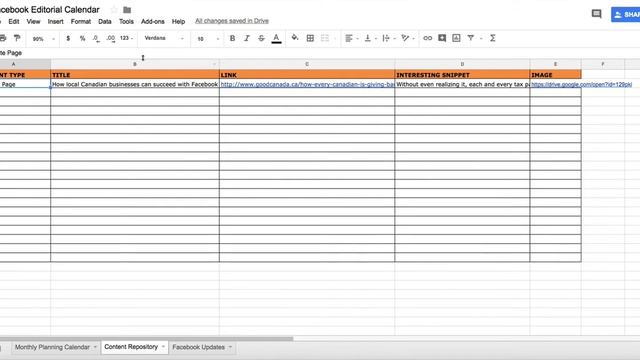Click the filter icon
The image size is (640, 360).
471,38
